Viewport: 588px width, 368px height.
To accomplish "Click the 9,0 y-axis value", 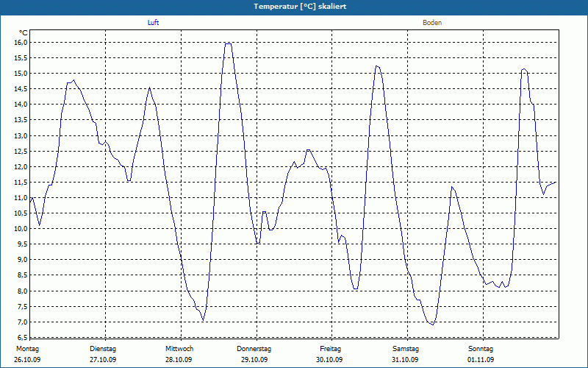I will (x=23, y=260).
